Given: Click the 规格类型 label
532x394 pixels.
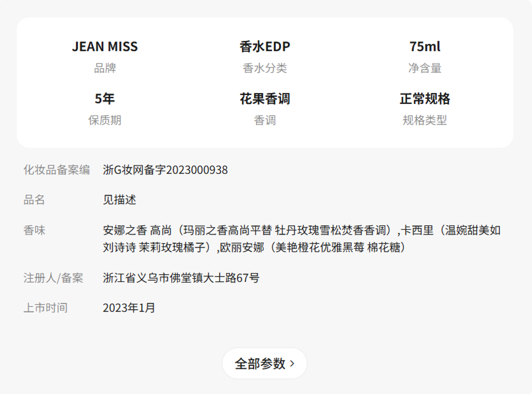Looking at the screenshot, I should [424, 120].
